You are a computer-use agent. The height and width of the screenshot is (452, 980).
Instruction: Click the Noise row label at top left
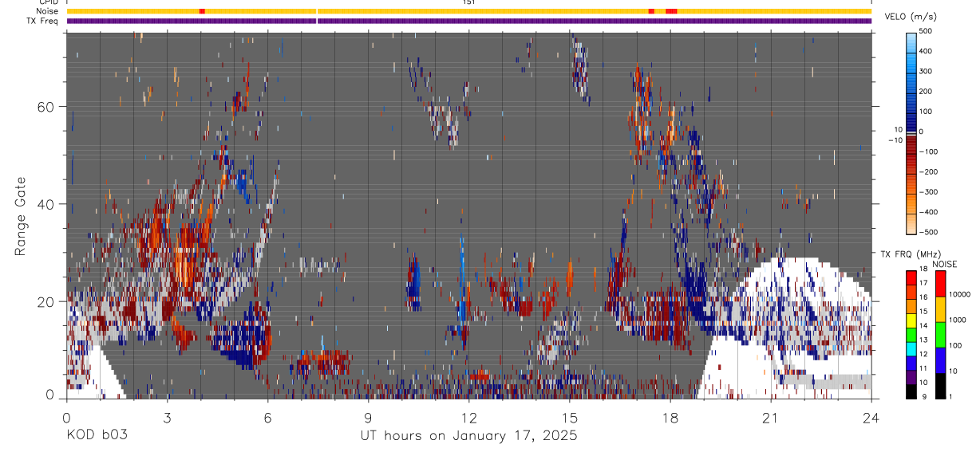pos(47,11)
